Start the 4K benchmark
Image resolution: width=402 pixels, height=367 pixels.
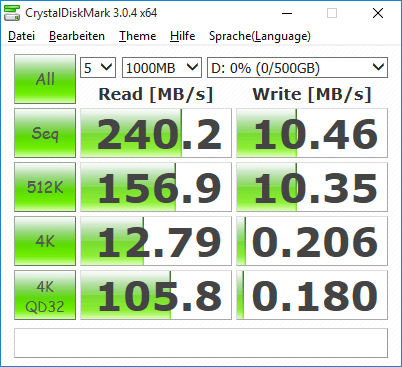pyautogui.click(x=45, y=241)
